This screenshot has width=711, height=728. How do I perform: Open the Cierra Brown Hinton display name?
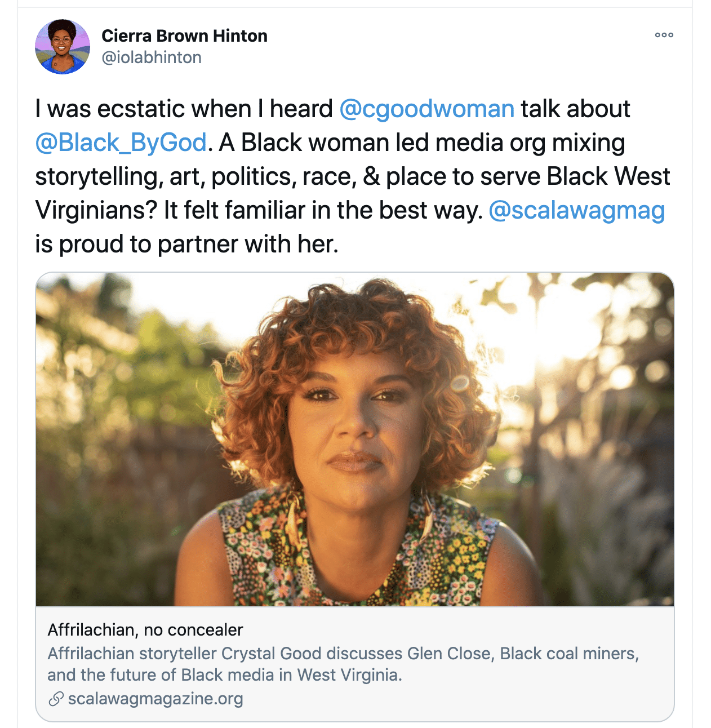tap(184, 35)
